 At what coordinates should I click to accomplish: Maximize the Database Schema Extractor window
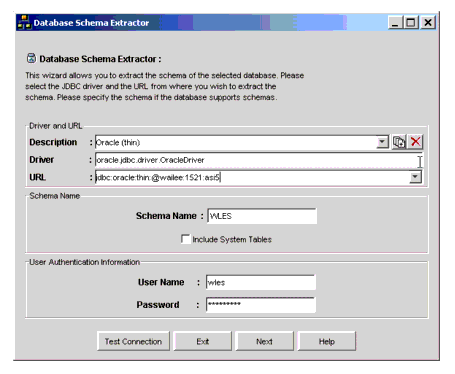(x=411, y=23)
